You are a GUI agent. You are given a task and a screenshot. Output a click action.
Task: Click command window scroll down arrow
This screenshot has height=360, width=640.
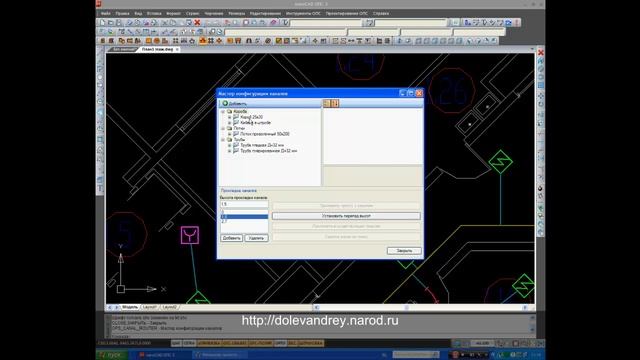tap(532, 329)
